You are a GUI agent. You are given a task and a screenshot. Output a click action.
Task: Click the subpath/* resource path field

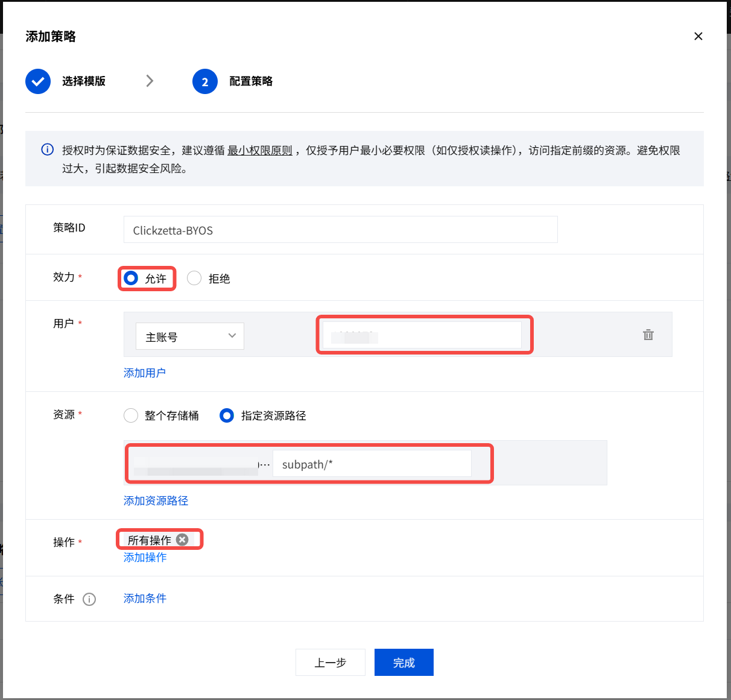click(372, 464)
